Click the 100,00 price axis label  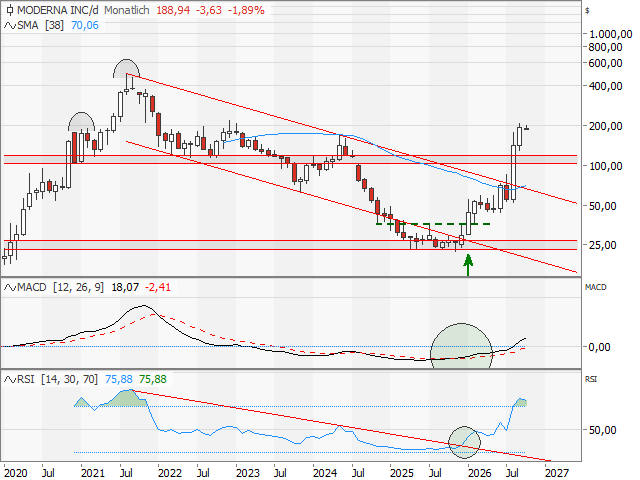pyautogui.click(x=605, y=166)
